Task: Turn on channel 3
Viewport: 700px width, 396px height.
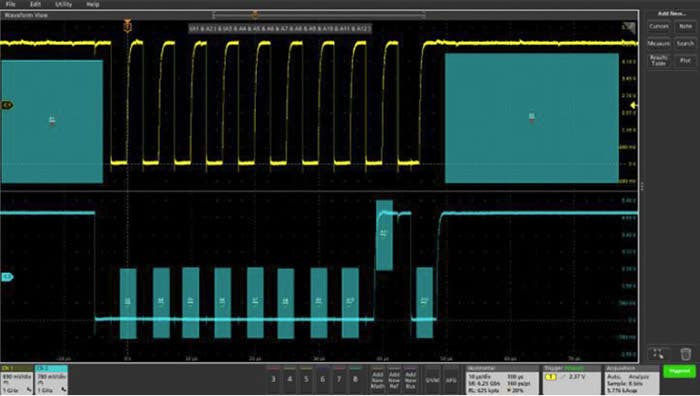Action: [x=273, y=379]
